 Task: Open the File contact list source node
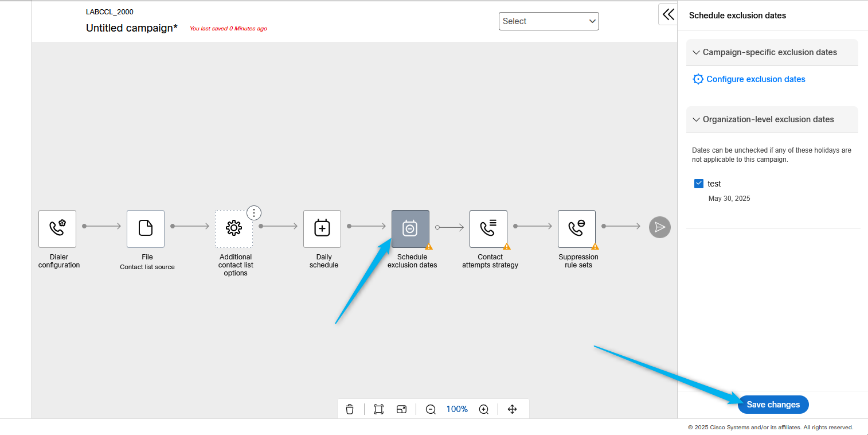(x=146, y=228)
